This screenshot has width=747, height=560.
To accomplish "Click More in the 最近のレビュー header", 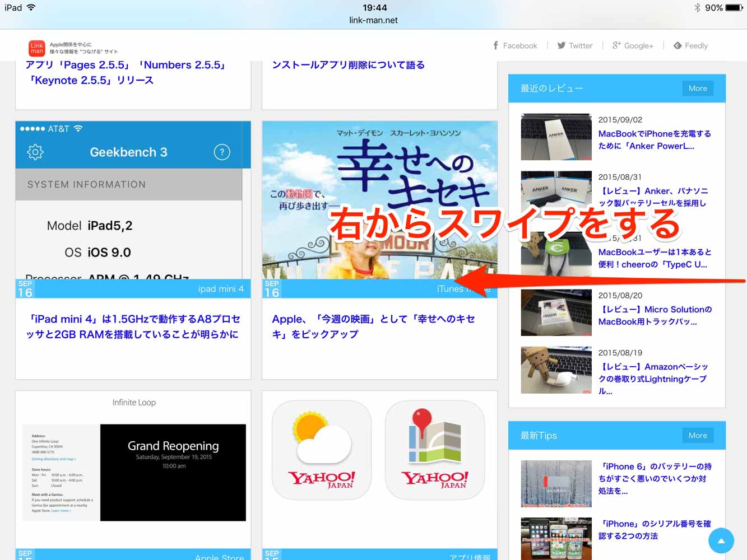I will coord(698,88).
